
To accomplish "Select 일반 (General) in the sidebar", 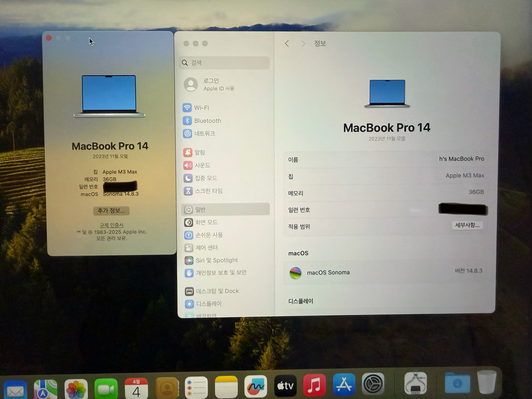I will click(x=199, y=209).
